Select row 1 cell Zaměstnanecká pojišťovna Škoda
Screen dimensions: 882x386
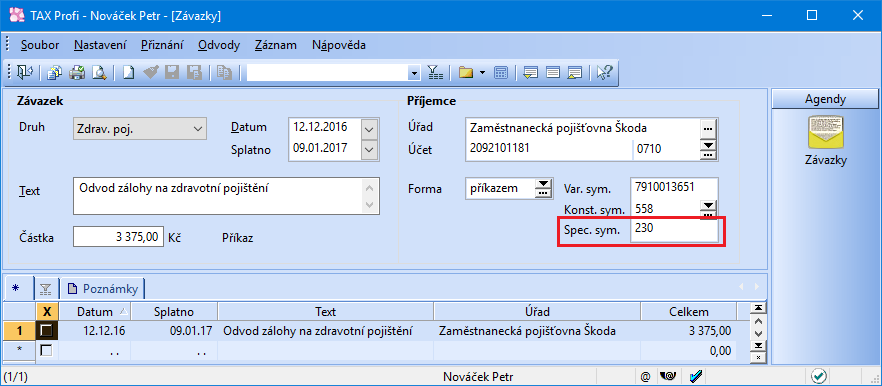click(537, 331)
